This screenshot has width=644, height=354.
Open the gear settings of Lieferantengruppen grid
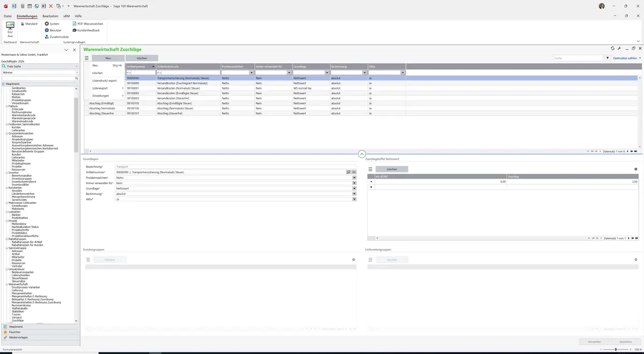pyautogui.click(x=636, y=260)
